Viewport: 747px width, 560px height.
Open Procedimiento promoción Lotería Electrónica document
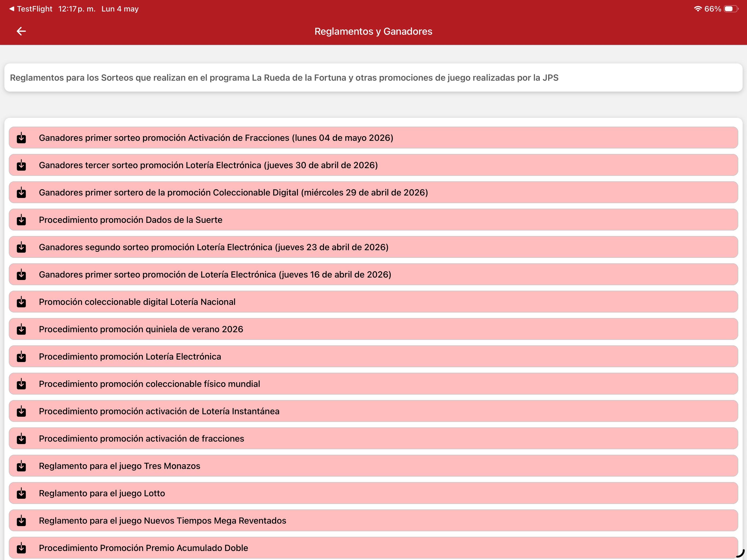coord(373,357)
